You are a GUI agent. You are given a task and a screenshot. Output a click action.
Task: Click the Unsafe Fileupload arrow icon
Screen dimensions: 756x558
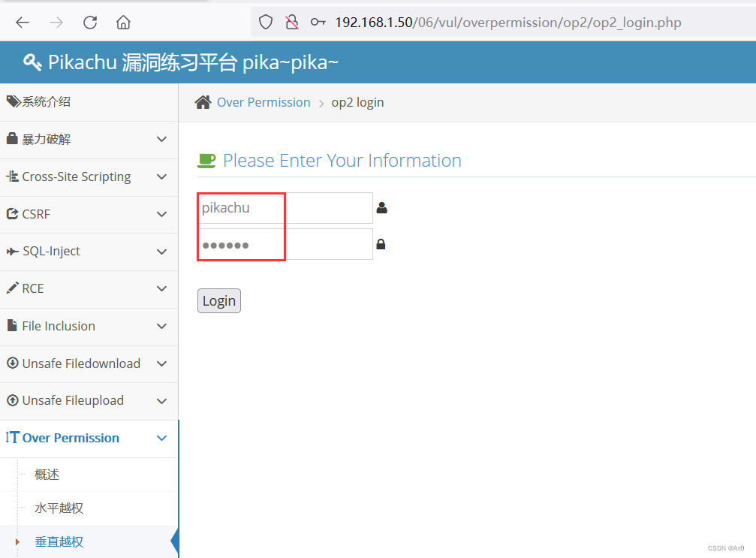(x=13, y=400)
